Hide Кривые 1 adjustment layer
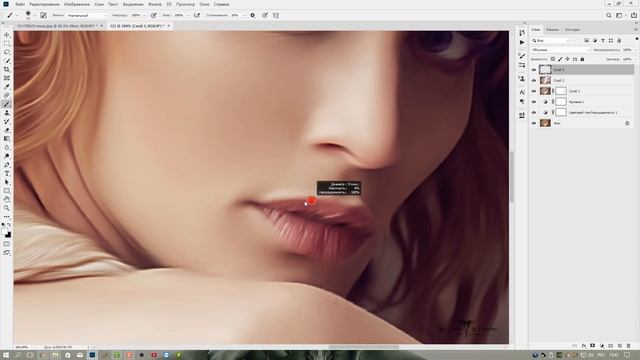This screenshot has width=640, height=360. (534, 102)
